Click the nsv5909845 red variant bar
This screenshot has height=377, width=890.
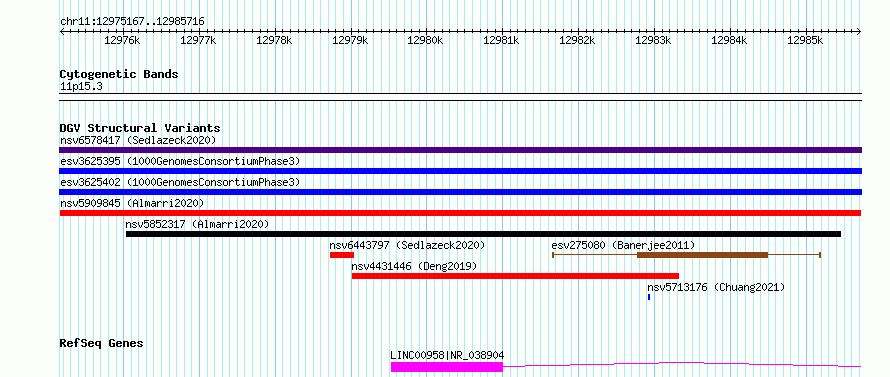[x=460, y=213]
